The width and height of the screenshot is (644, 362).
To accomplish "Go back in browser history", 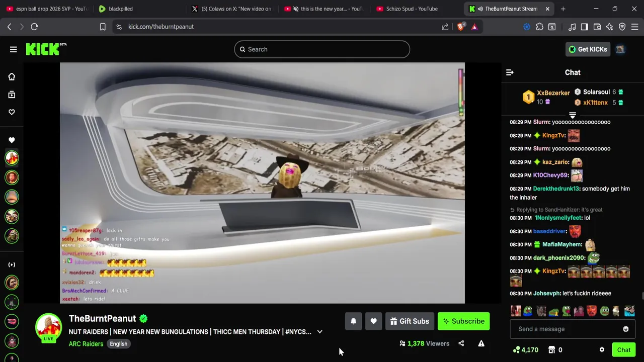I will pos(9,27).
